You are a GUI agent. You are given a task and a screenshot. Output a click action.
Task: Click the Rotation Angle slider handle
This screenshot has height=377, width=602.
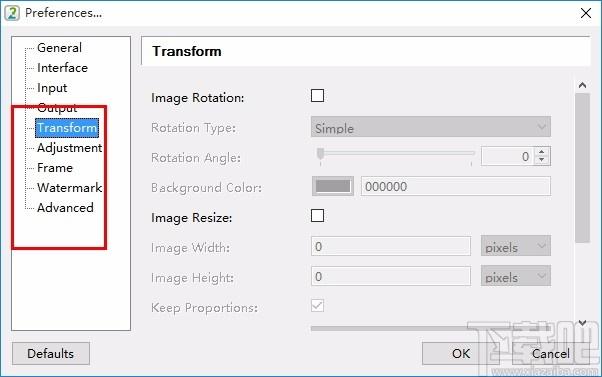click(x=320, y=154)
